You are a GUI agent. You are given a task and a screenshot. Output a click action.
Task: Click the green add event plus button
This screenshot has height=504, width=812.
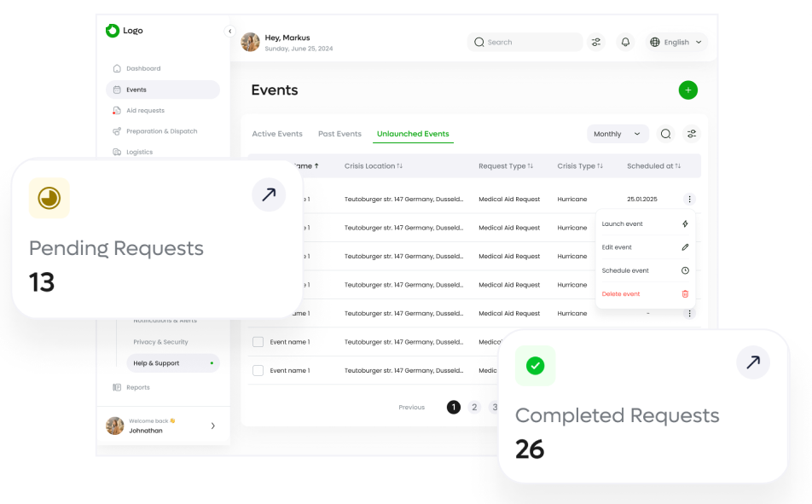coord(687,90)
